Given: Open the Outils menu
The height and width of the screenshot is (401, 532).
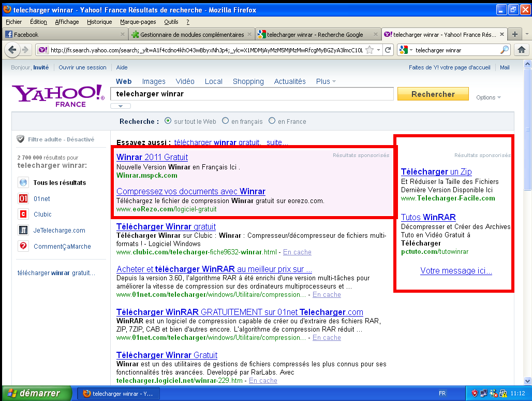Looking at the screenshot, I should [x=171, y=22].
